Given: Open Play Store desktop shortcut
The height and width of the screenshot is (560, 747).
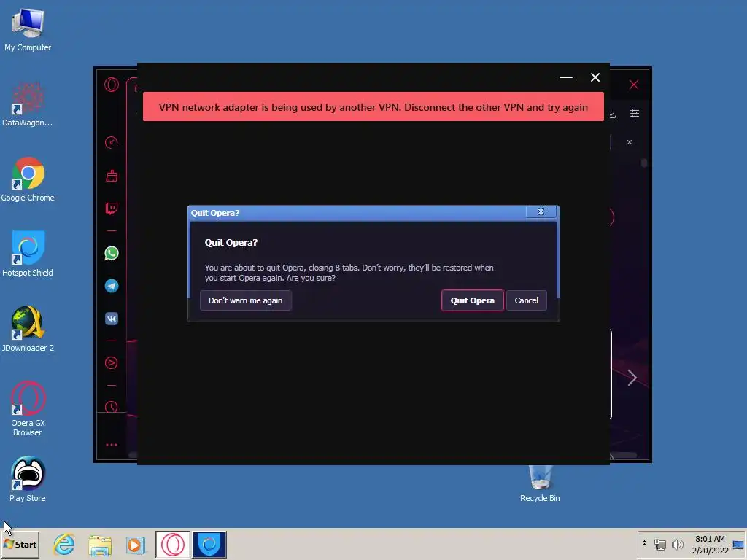Looking at the screenshot, I should [28, 479].
